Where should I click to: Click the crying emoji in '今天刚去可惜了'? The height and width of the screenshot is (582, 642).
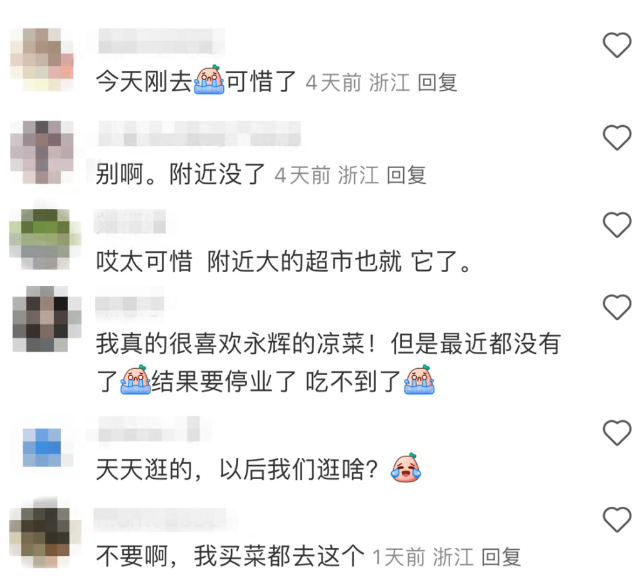click(x=209, y=80)
